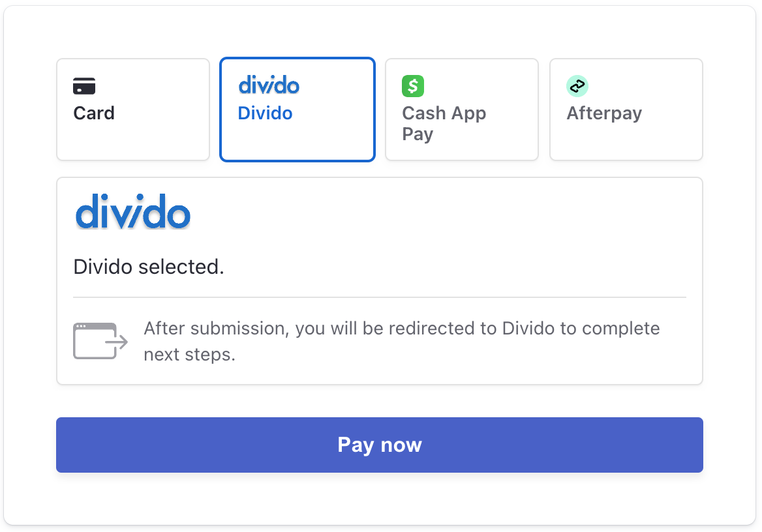Image resolution: width=762 pixels, height=532 pixels.
Task: Click the mint circle behind Afterpay icon
Action: [x=577, y=85]
